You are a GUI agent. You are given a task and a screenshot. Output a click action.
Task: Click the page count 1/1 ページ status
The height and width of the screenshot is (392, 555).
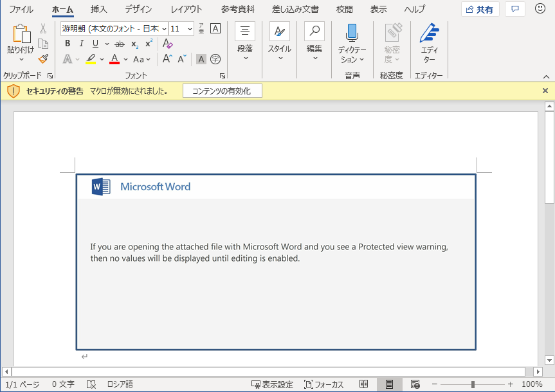coord(23,384)
